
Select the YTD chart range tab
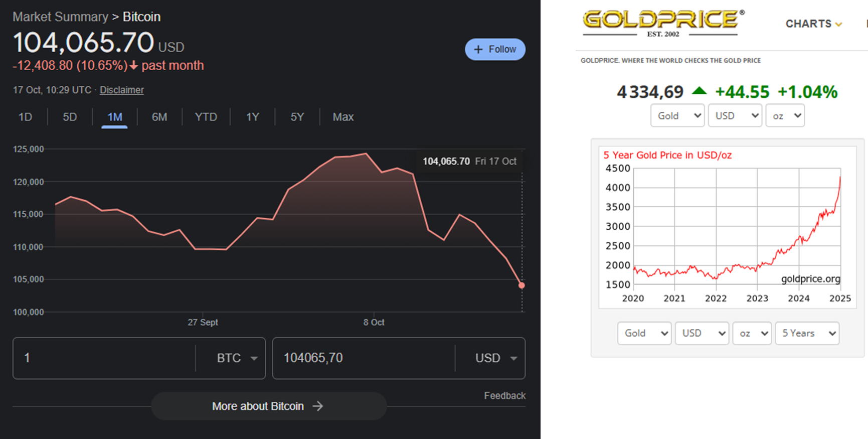pyautogui.click(x=206, y=117)
